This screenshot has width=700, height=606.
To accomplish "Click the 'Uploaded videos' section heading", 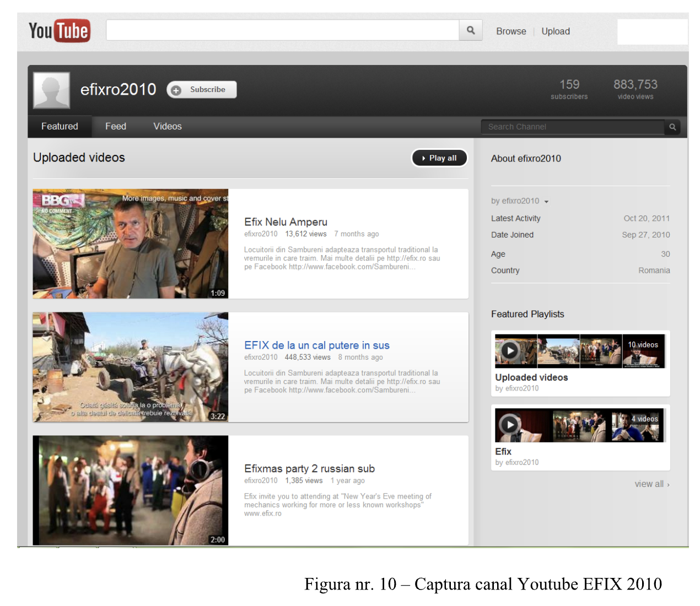I will 79,158.
